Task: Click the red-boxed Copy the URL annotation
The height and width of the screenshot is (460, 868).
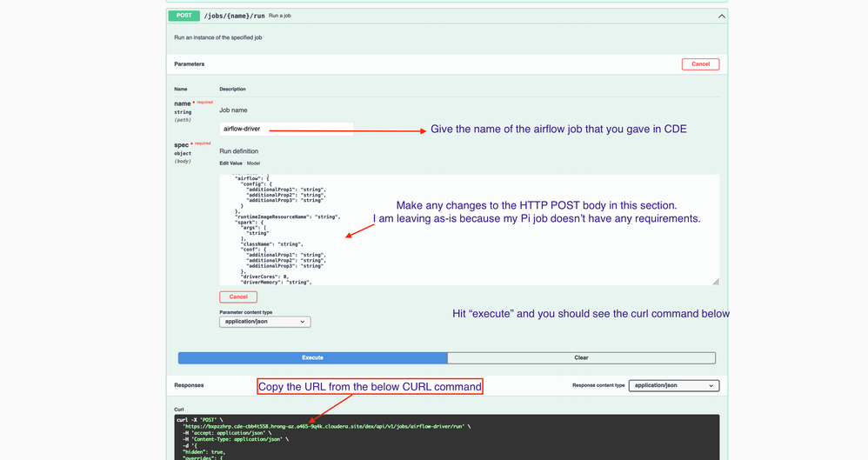Action: click(370, 386)
